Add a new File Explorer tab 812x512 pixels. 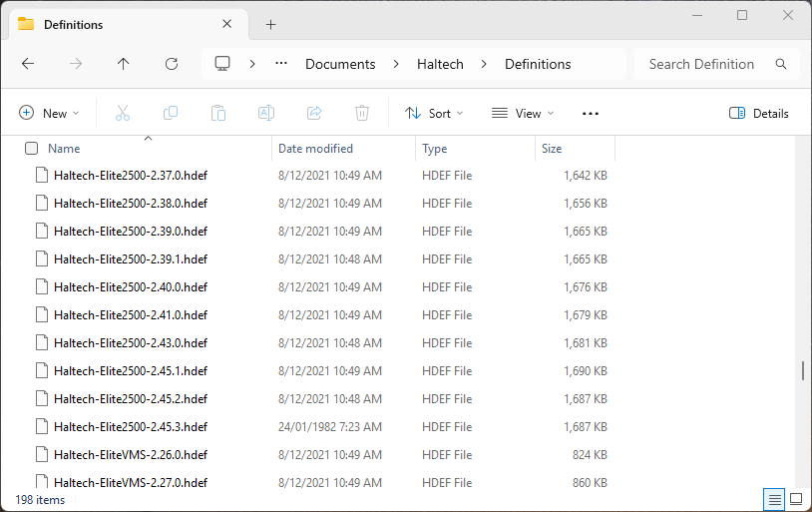coord(271,24)
